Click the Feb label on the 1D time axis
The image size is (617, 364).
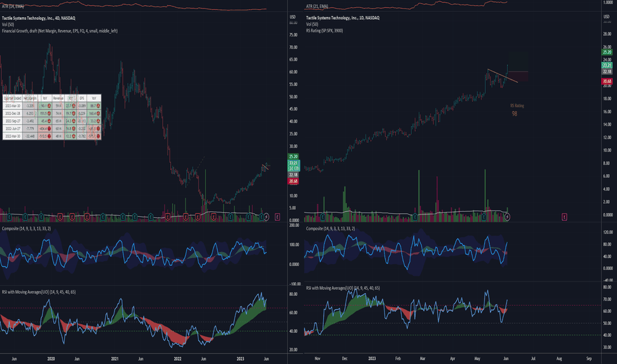(398, 359)
